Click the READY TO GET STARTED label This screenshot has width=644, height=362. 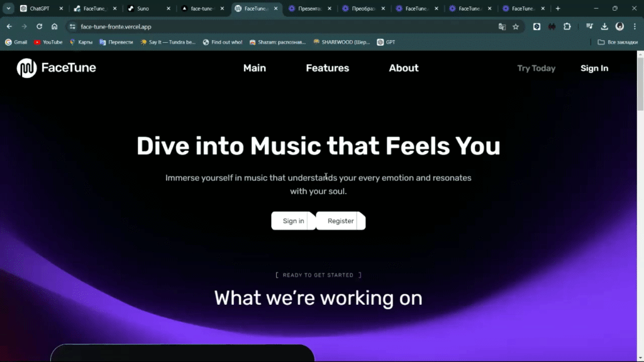[x=318, y=275]
